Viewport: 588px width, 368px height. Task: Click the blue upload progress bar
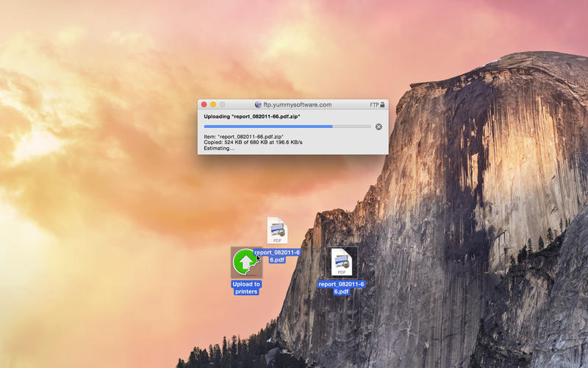[268, 127]
